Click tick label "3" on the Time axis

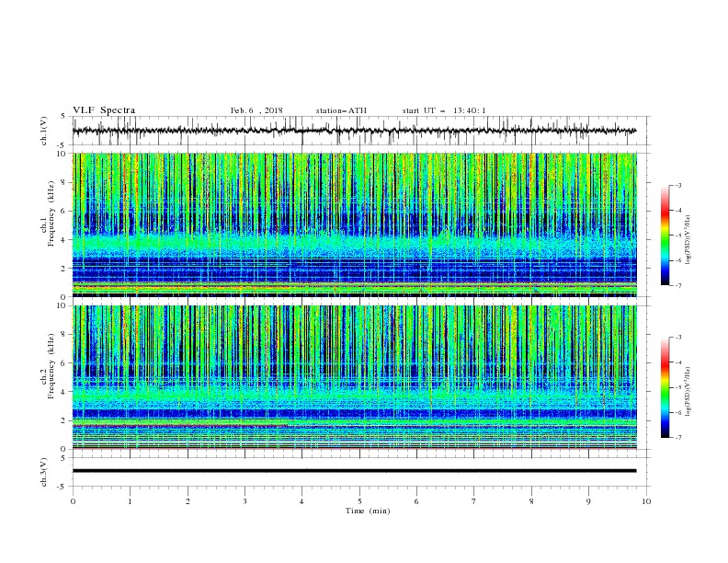pos(245,501)
